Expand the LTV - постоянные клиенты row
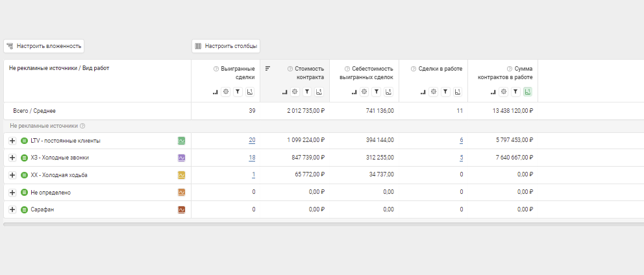This screenshot has height=275, width=644. (12, 140)
